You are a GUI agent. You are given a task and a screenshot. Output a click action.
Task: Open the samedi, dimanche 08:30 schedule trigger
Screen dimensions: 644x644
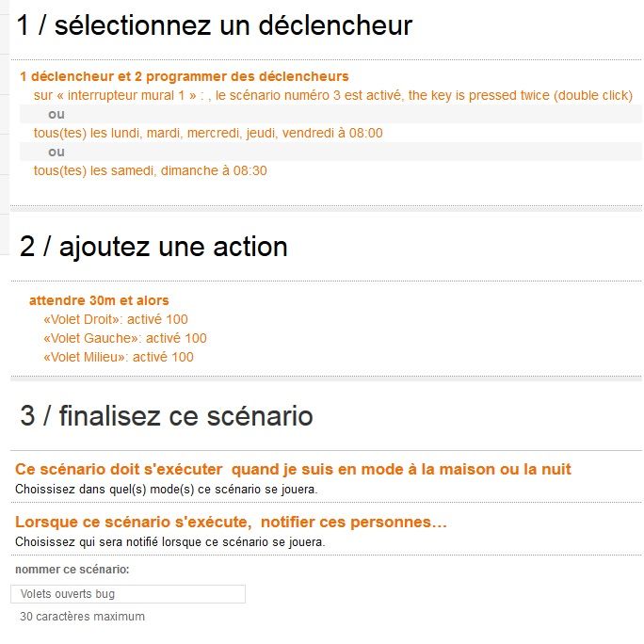tap(151, 170)
